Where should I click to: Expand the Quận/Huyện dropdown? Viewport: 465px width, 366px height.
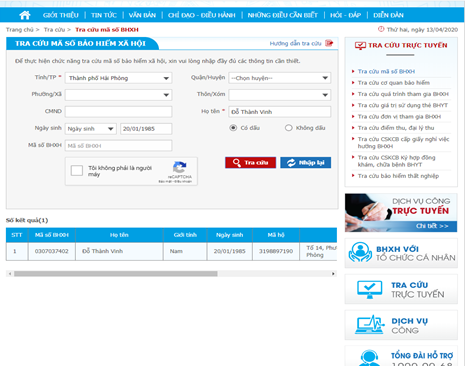[280, 78]
